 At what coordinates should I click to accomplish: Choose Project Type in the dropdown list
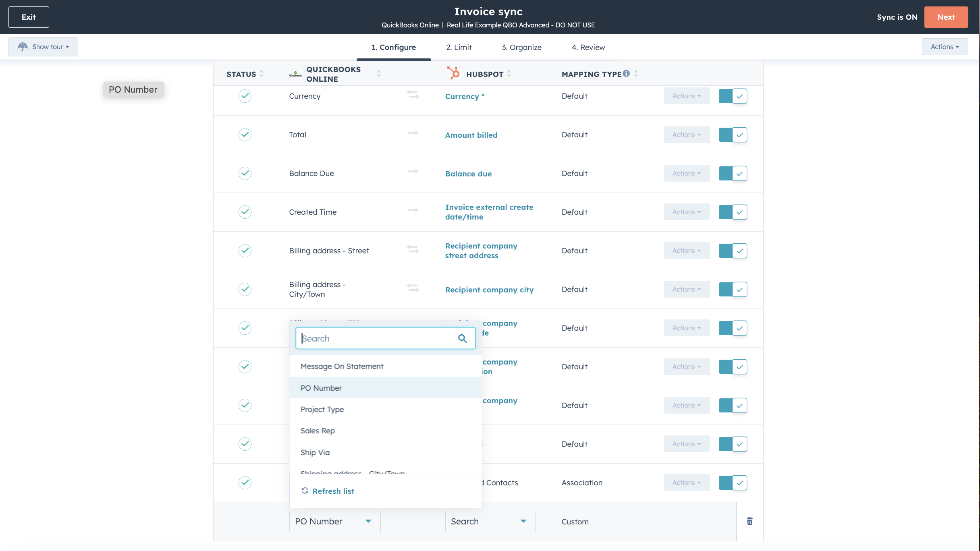point(386,409)
